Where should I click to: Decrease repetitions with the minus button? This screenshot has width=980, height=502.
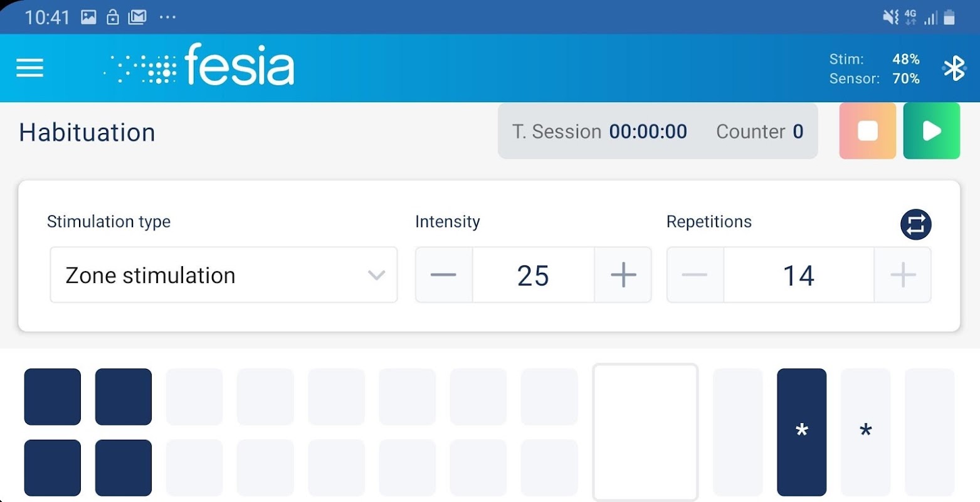(x=695, y=275)
